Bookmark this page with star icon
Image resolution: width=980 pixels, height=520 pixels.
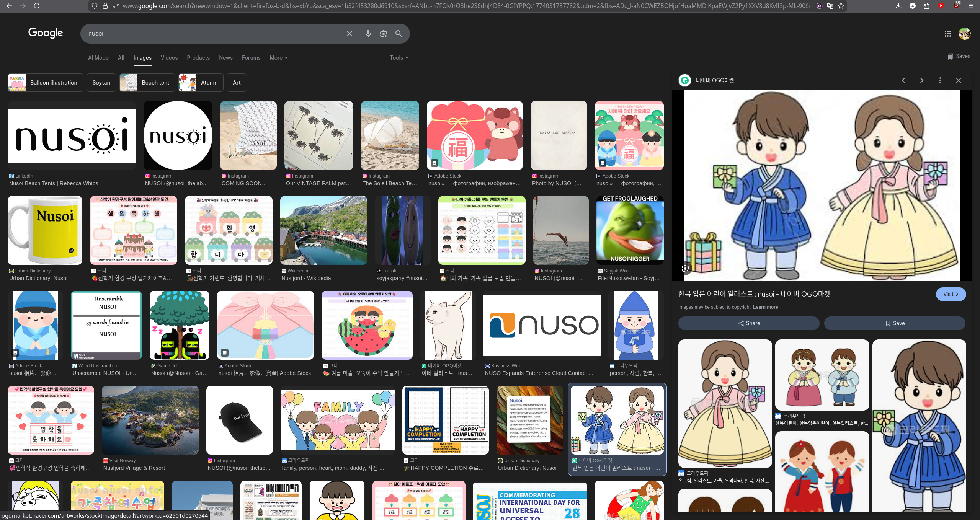[841, 6]
